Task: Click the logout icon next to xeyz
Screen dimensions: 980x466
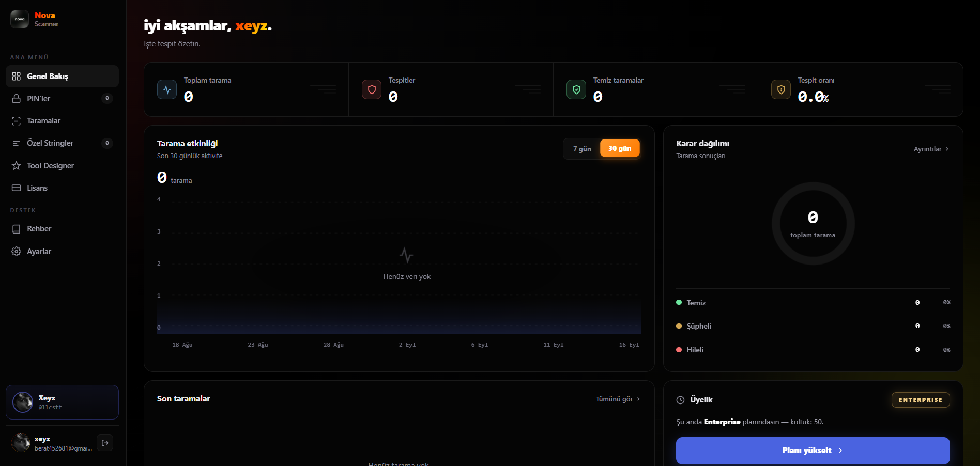Action: [x=105, y=443]
